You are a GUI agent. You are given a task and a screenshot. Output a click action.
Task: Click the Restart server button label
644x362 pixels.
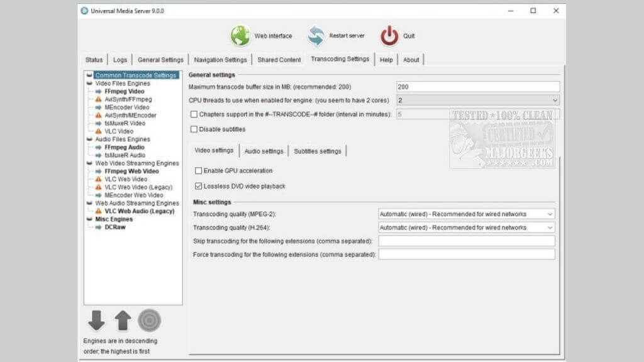pyautogui.click(x=347, y=36)
